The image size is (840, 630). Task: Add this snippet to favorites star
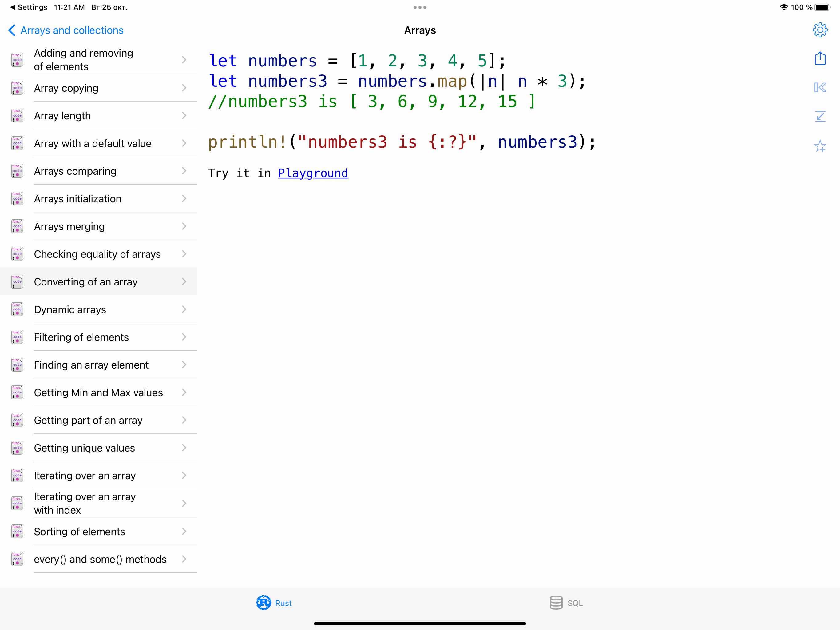pyautogui.click(x=820, y=146)
